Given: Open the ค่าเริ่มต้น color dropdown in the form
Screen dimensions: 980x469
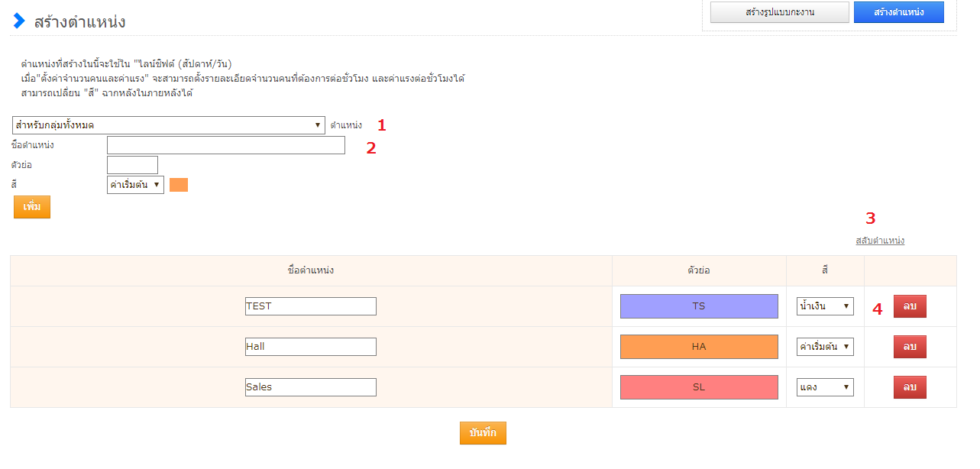Looking at the screenshot, I should 135,185.
